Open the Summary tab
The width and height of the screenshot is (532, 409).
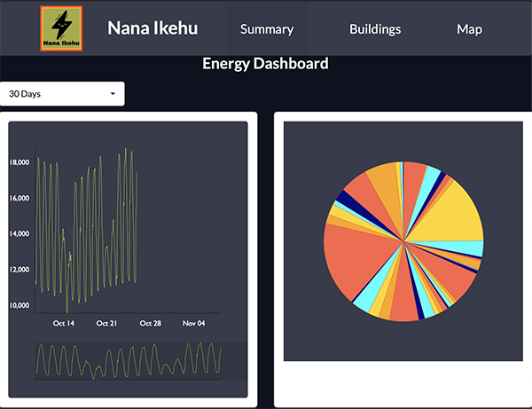[x=267, y=29]
